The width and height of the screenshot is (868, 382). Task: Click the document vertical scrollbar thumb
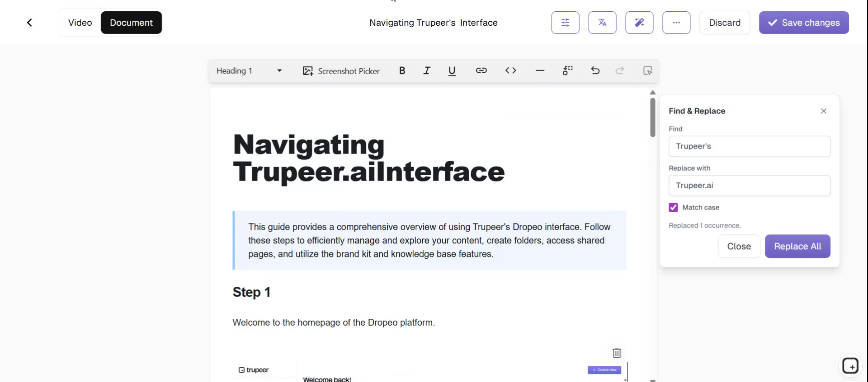[x=652, y=117]
